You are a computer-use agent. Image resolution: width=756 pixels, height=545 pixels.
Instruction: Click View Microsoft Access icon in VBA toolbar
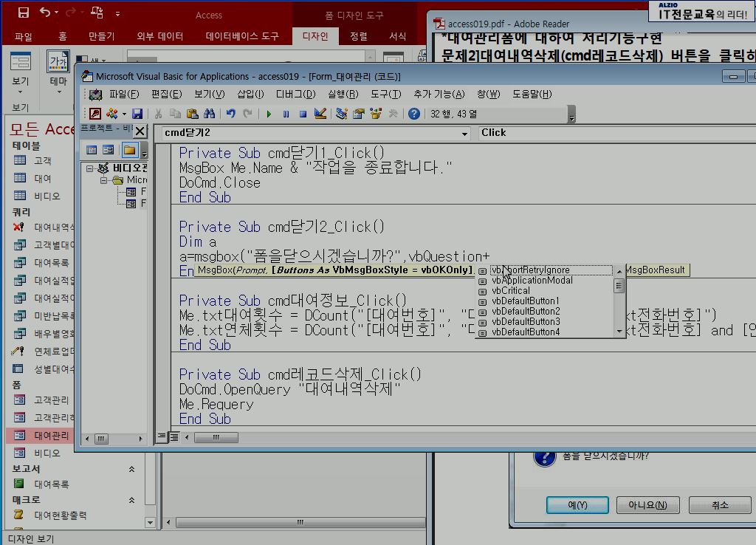(95, 114)
